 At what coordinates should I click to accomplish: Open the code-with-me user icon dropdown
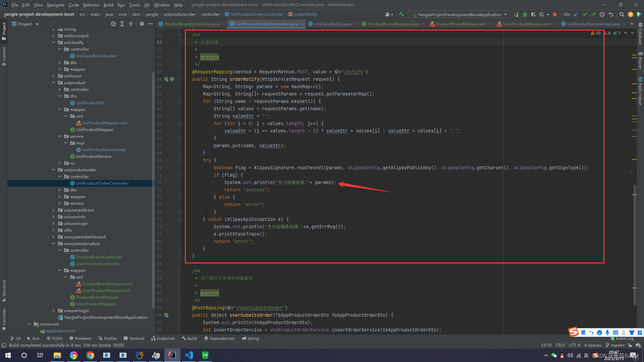[389, 14]
